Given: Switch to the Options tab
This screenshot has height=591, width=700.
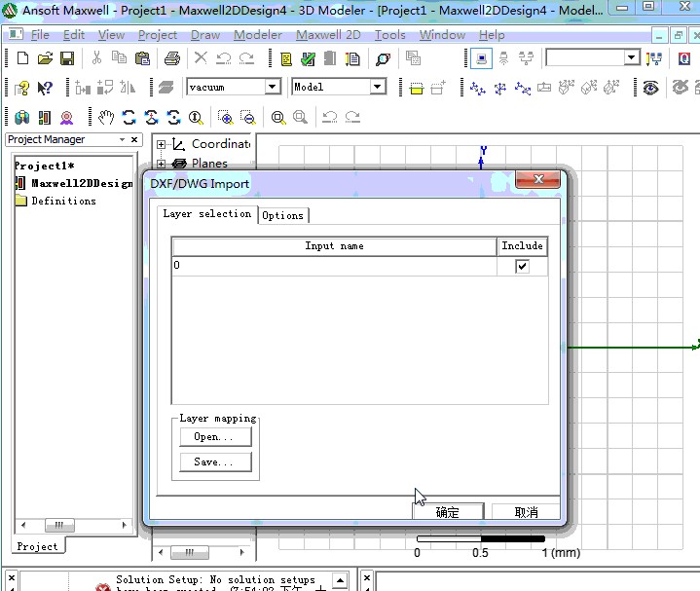Looking at the screenshot, I should pyautogui.click(x=282, y=215).
